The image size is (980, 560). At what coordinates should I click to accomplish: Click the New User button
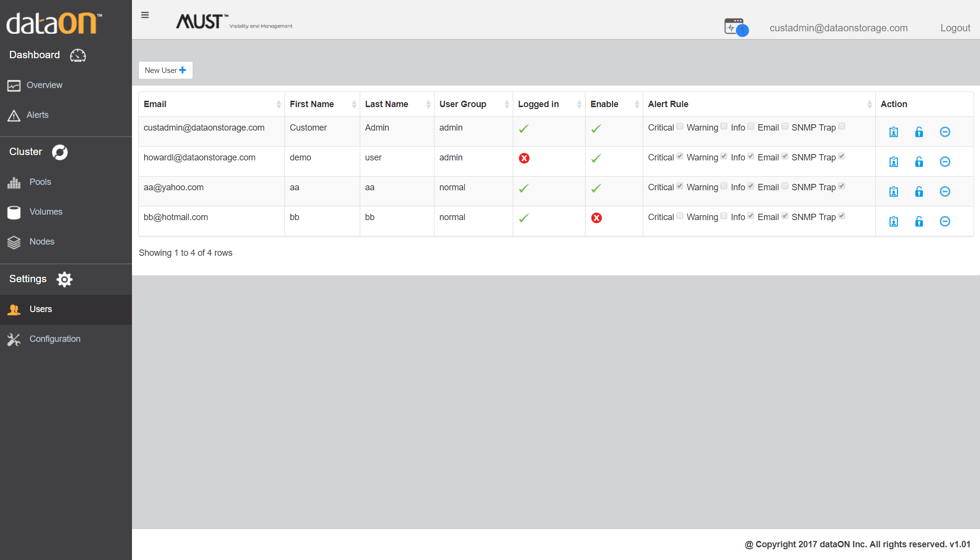pos(165,70)
